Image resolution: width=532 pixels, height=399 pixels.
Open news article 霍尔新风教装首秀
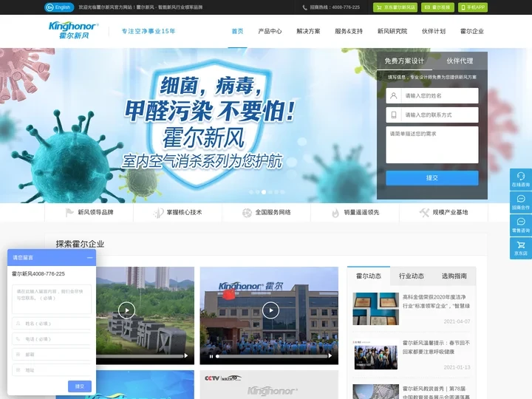tap(437, 392)
